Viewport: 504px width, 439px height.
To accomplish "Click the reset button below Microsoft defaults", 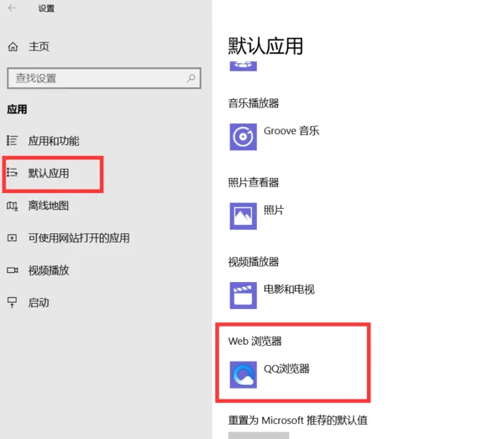I will pyautogui.click(x=259, y=436).
